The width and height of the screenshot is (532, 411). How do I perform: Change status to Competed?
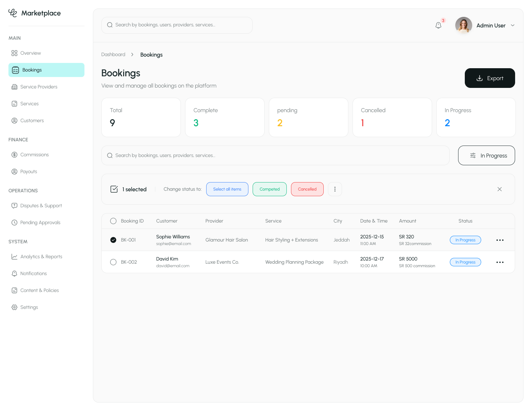(270, 189)
